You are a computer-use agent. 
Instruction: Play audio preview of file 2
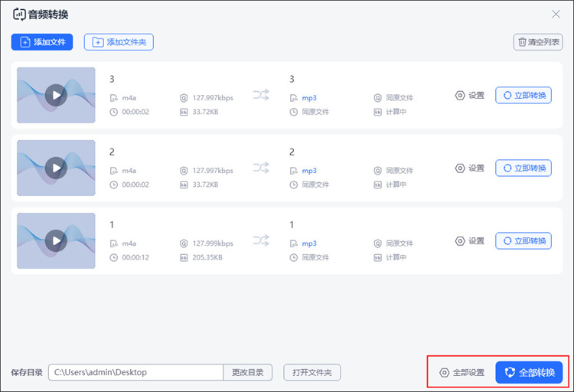click(56, 168)
